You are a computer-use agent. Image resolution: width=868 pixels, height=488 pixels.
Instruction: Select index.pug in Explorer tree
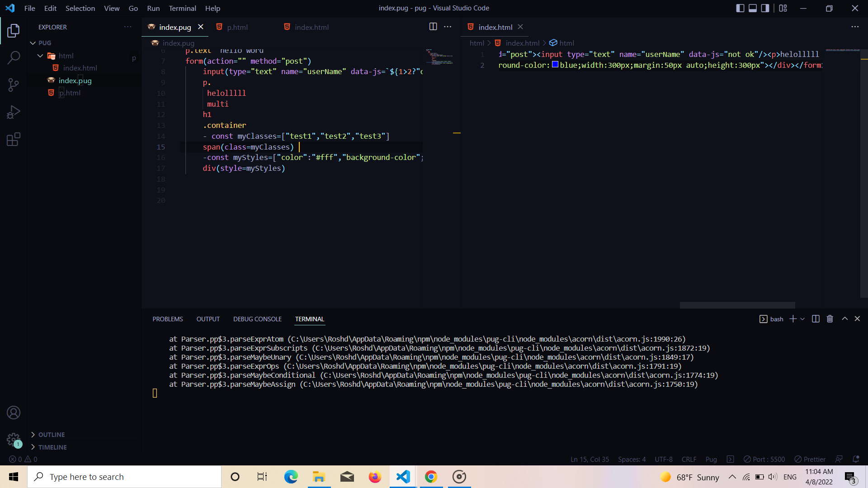pyautogui.click(x=75, y=80)
